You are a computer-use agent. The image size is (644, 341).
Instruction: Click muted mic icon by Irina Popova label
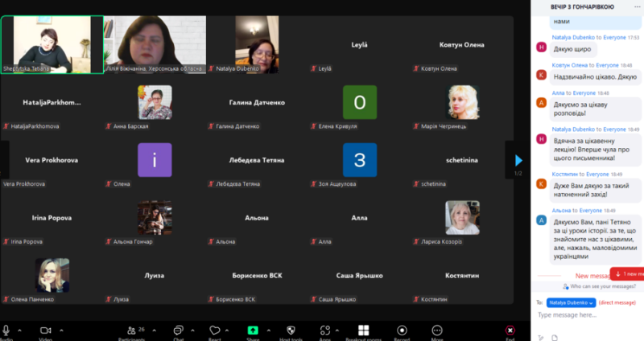tap(6, 241)
